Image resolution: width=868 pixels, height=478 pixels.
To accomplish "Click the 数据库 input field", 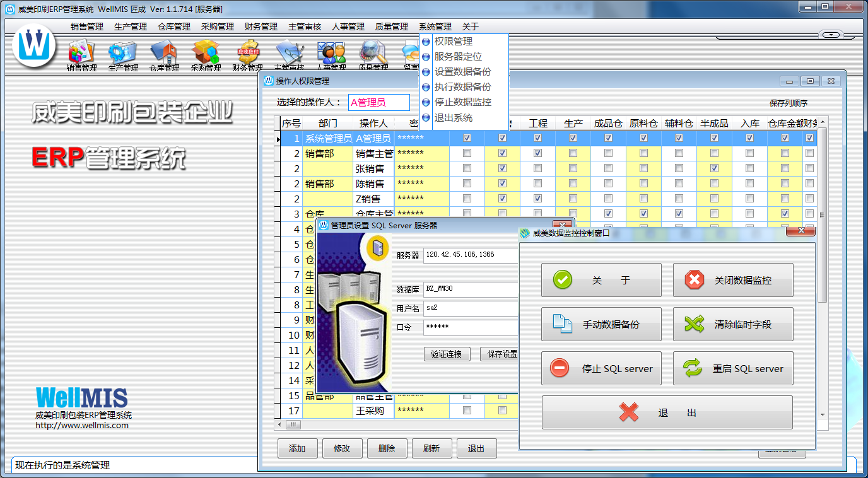I will [x=471, y=290].
